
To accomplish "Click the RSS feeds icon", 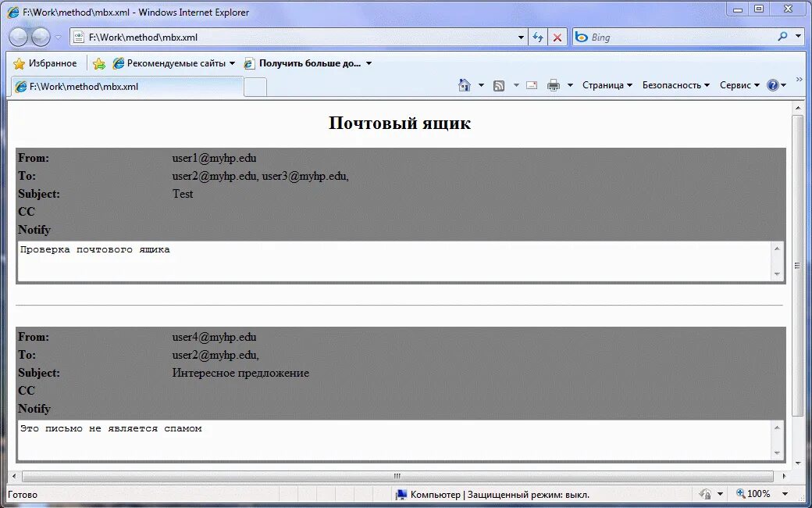I will [x=499, y=85].
